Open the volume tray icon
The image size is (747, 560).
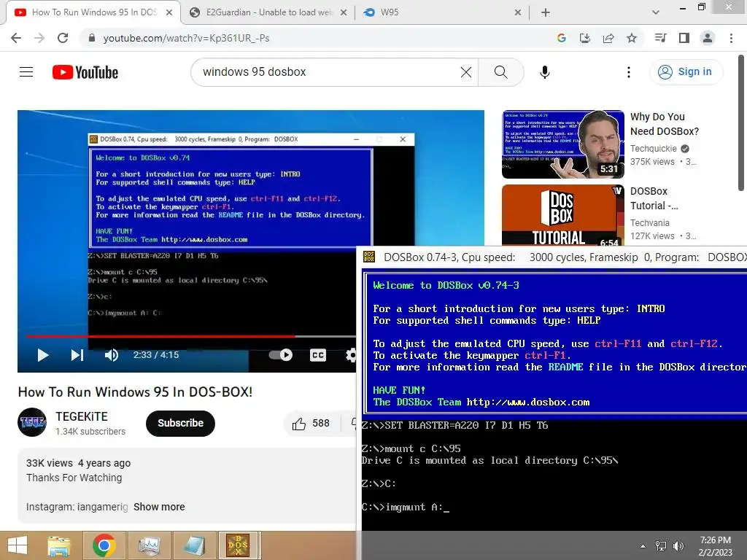pos(678,546)
